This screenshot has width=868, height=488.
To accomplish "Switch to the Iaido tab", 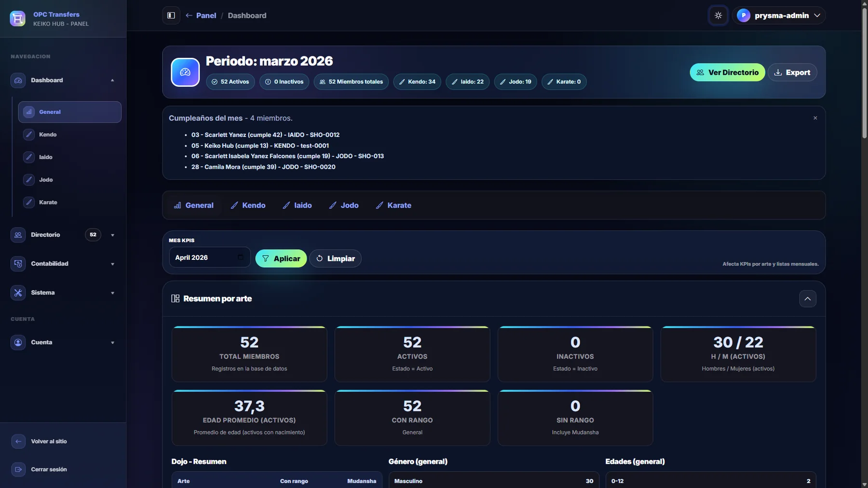I will coord(297,205).
